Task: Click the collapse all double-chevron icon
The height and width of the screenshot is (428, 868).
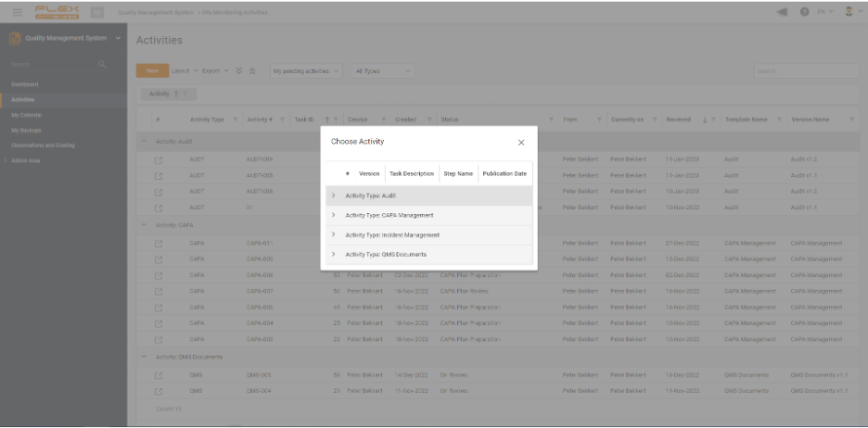Action: coord(252,71)
